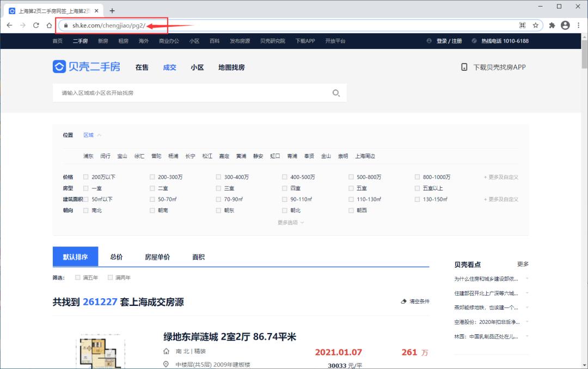Click the house icon in listing details
This screenshot has width=588, height=369.
click(x=166, y=352)
